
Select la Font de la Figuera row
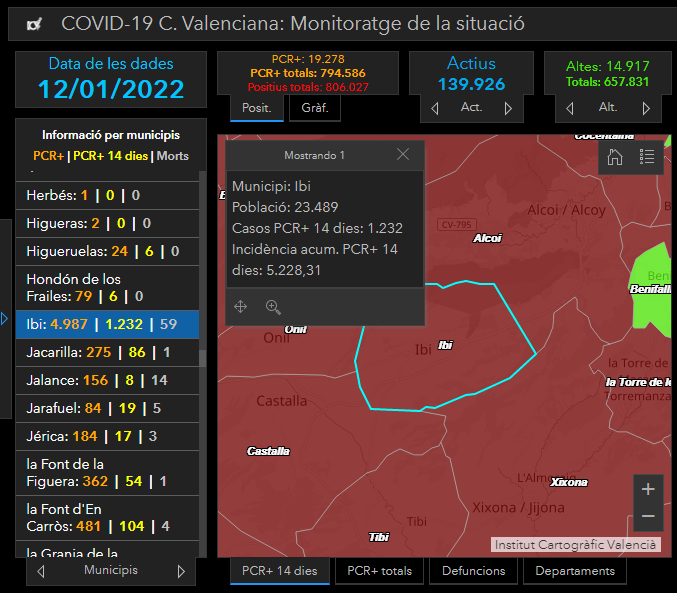[x=107, y=473]
